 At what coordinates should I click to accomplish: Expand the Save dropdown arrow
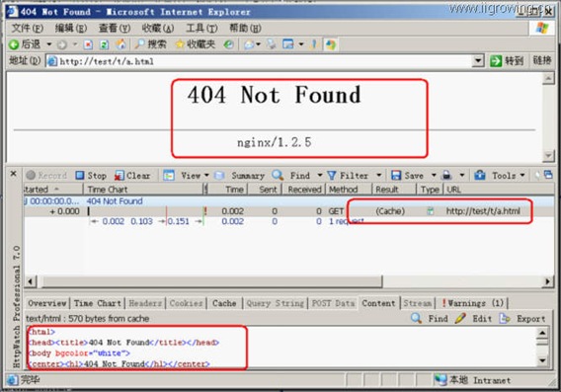click(434, 175)
